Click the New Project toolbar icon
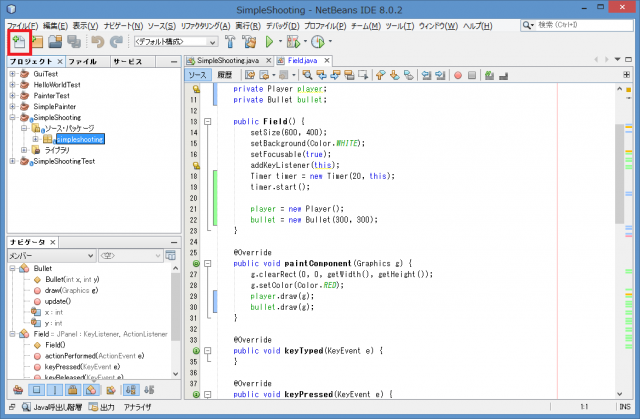 pyautogui.click(x=38, y=42)
